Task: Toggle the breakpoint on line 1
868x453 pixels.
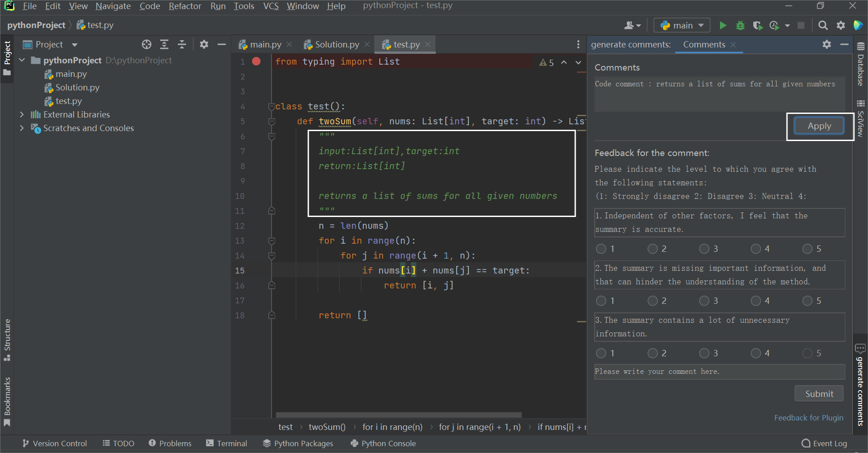Action: coord(257,61)
